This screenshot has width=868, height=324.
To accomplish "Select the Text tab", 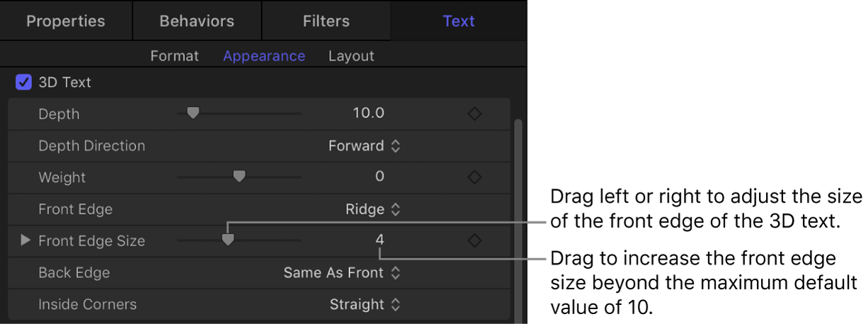I will [x=458, y=21].
